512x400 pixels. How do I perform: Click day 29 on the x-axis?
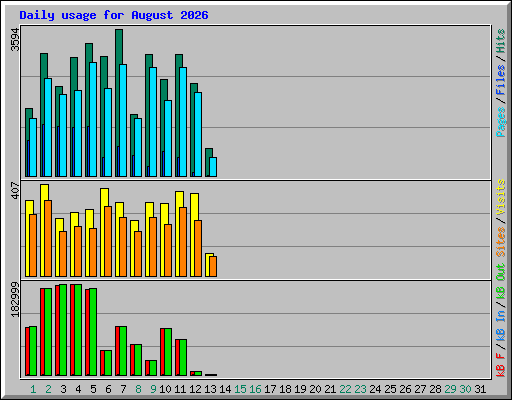[x=450, y=389]
